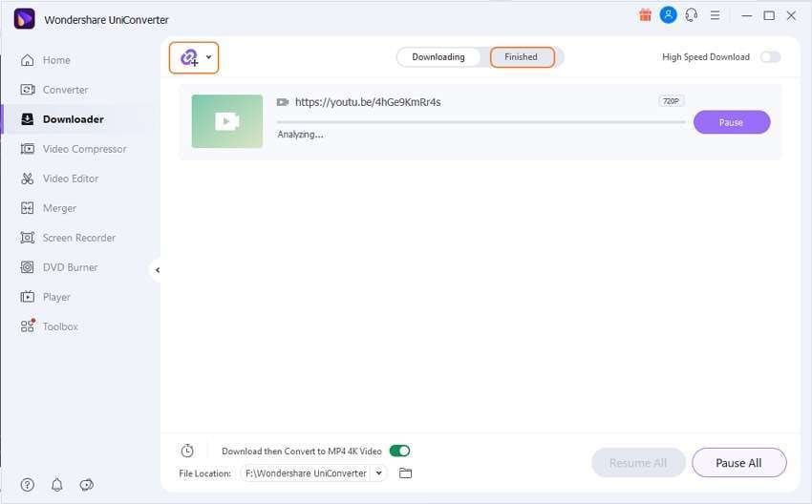Screen dimensions: 812x504
Task: Click the small camcorder icon beside the URL
Action: pos(283,102)
